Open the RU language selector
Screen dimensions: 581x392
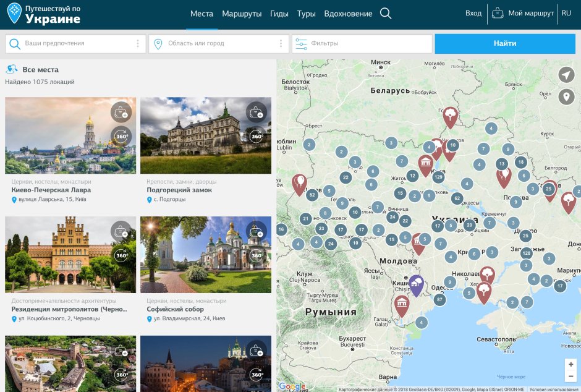(566, 14)
